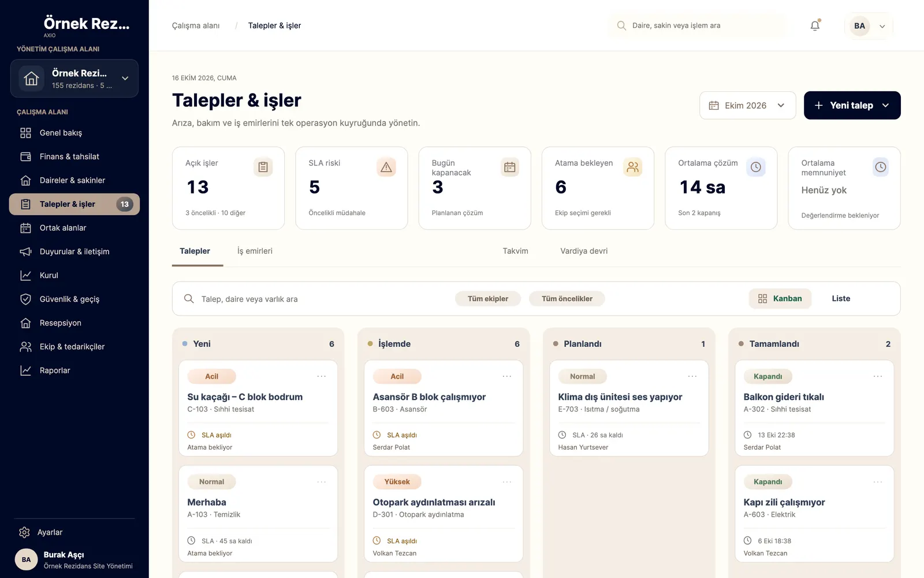This screenshot has height=578, width=924.
Task: Click Çalışma alanı breadcrumb link
Action: coord(196,25)
